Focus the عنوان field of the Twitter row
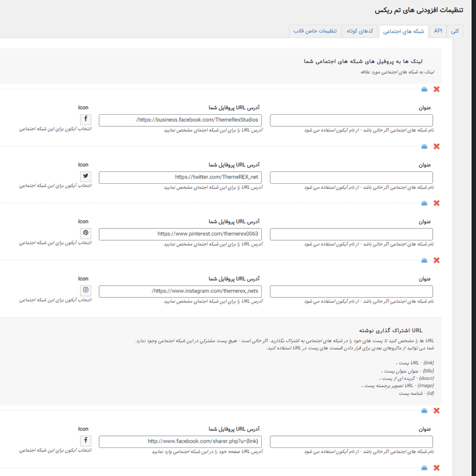The width and height of the screenshot is (476, 476). click(x=351, y=178)
